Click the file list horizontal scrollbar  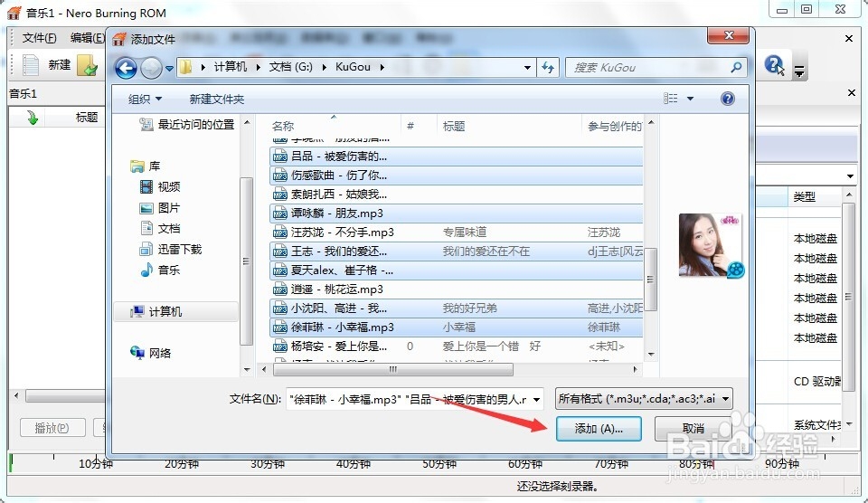click(x=393, y=369)
